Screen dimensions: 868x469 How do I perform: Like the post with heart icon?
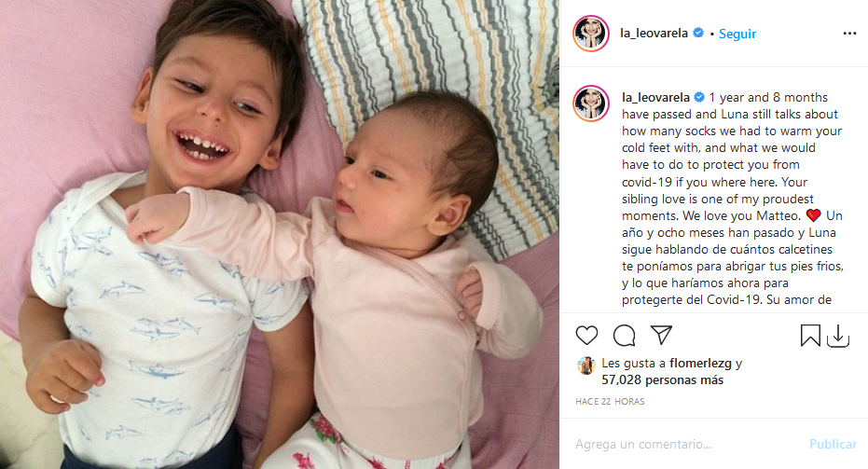(x=586, y=336)
